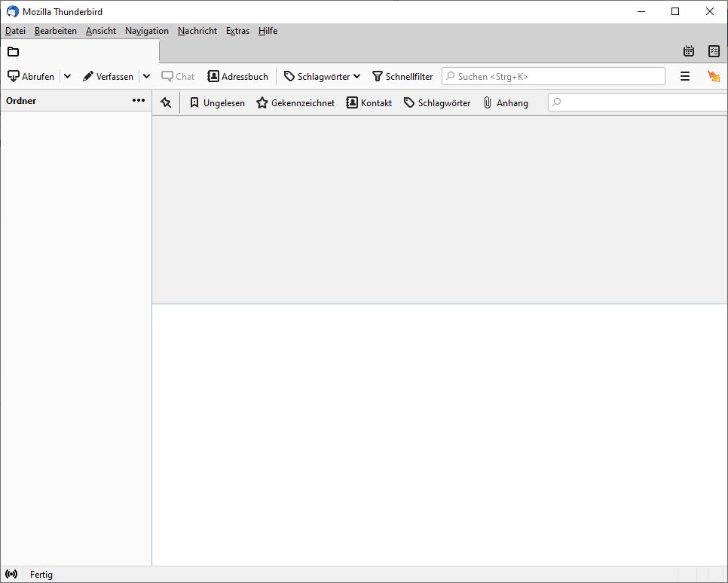
Task: Open the Datei menu
Action: click(x=15, y=31)
